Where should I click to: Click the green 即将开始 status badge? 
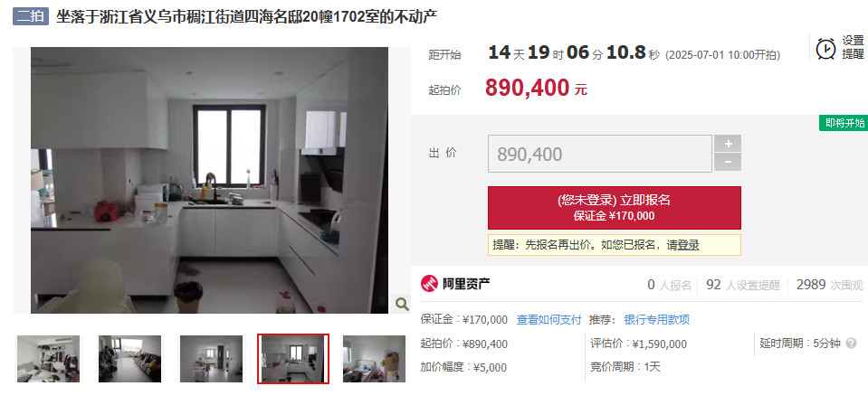coord(844,123)
